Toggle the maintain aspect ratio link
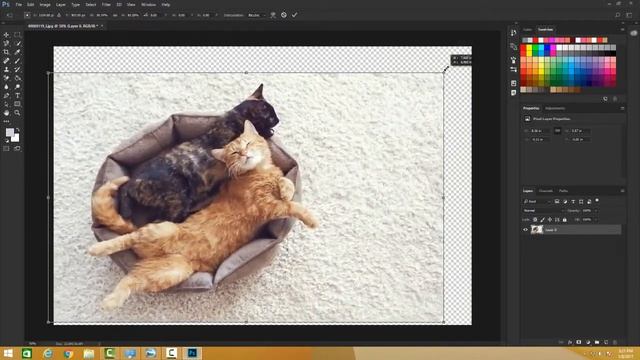 (115, 15)
